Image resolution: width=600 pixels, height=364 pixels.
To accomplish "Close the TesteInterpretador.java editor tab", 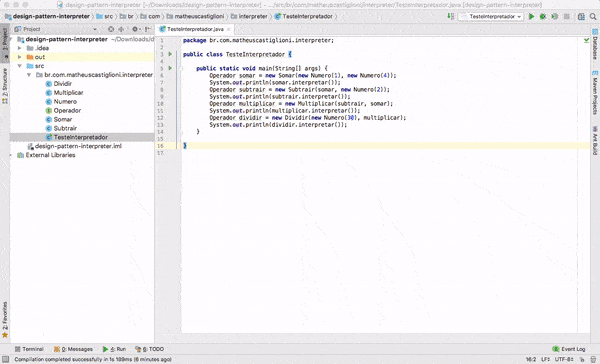I will point(228,29).
